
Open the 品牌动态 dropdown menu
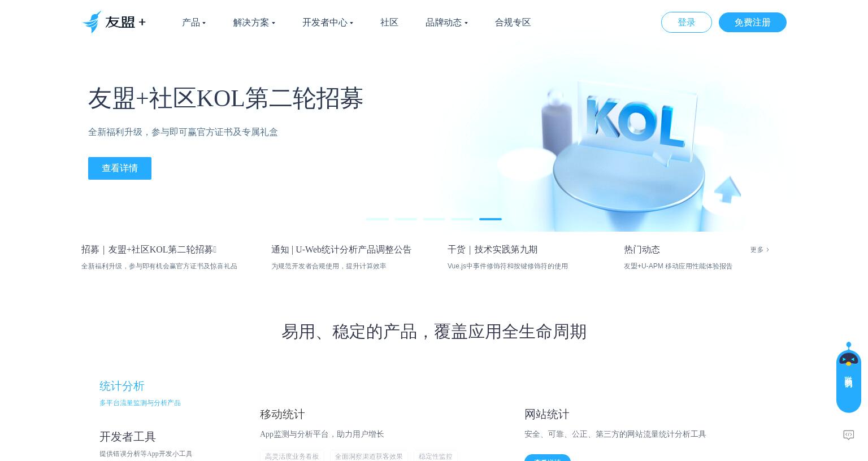click(x=446, y=23)
